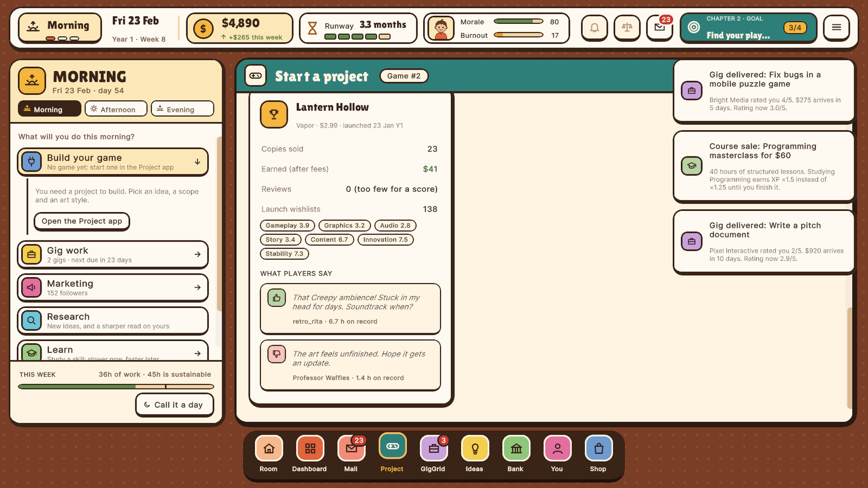Viewport: 868px width, 488px height.
Task: Click the notifications bell icon
Action: tap(594, 28)
